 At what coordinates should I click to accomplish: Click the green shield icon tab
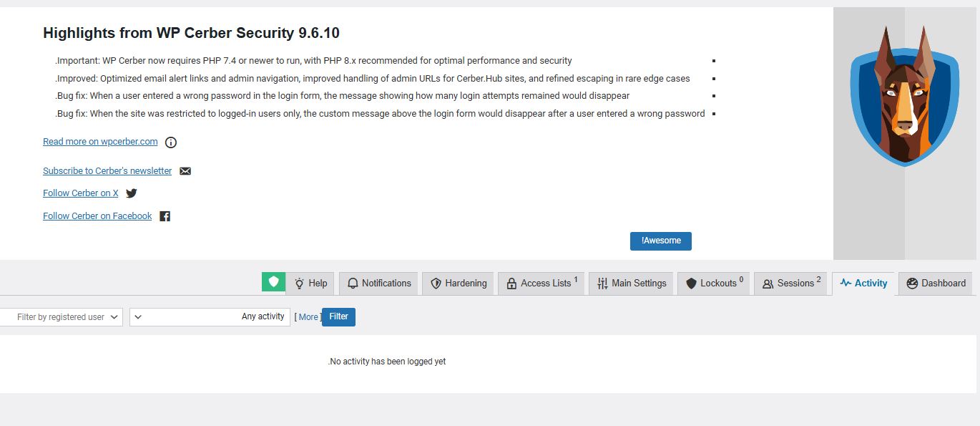pyautogui.click(x=273, y=282)
